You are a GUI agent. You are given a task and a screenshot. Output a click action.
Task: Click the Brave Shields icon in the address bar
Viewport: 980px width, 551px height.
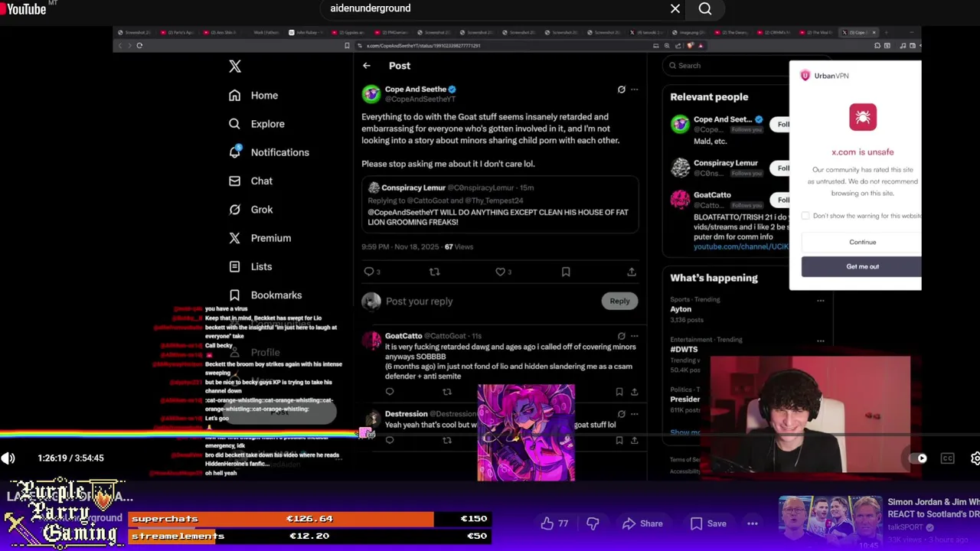click(x=690, y=45)
